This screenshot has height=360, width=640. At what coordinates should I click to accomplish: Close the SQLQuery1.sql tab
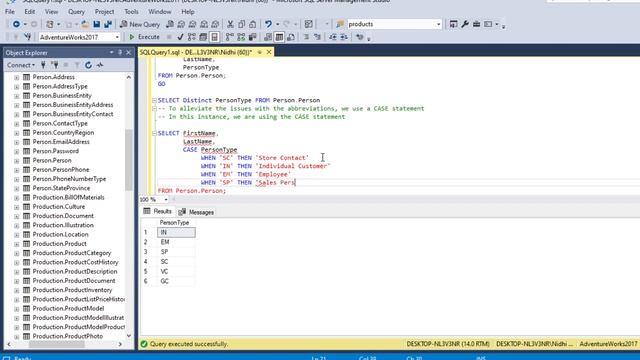269,52
